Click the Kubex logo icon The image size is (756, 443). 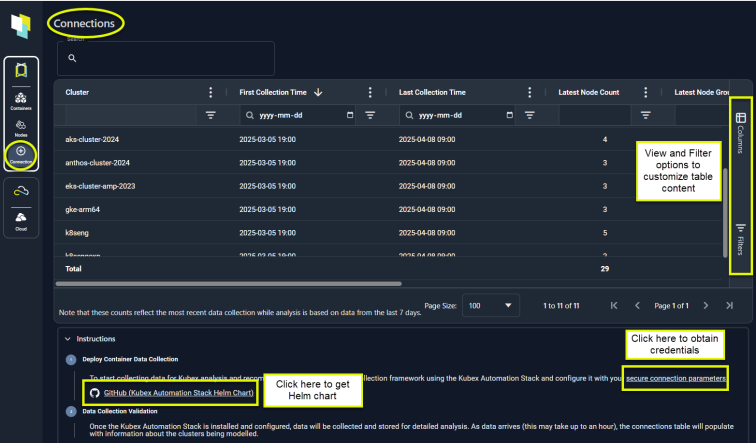[x=21, y=25]
